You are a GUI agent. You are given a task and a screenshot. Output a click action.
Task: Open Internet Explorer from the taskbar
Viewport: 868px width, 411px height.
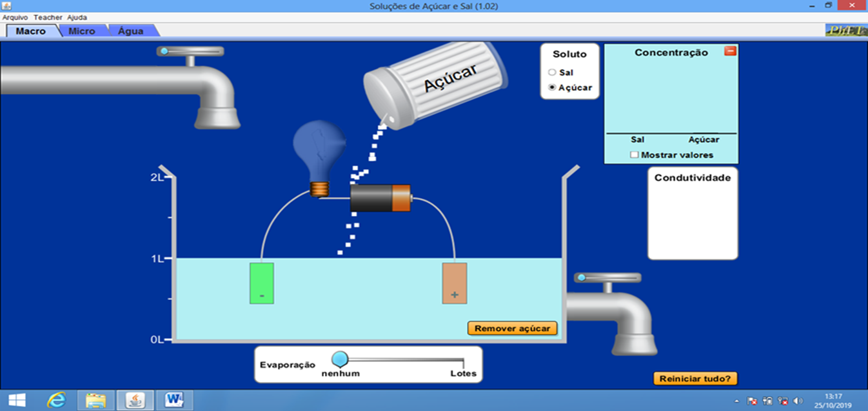pos(57,400)
